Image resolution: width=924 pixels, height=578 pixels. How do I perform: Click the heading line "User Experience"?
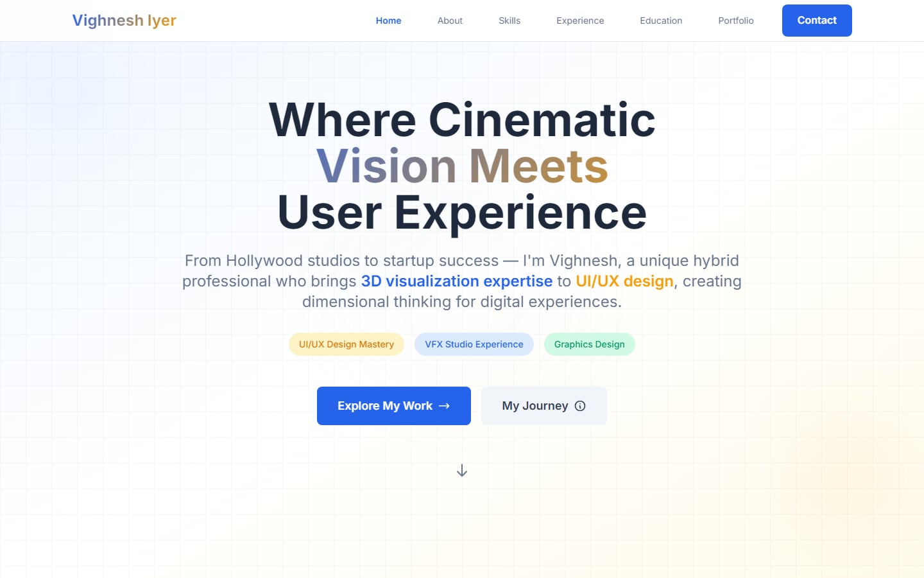pyautogui.click(x=462, y=213)
